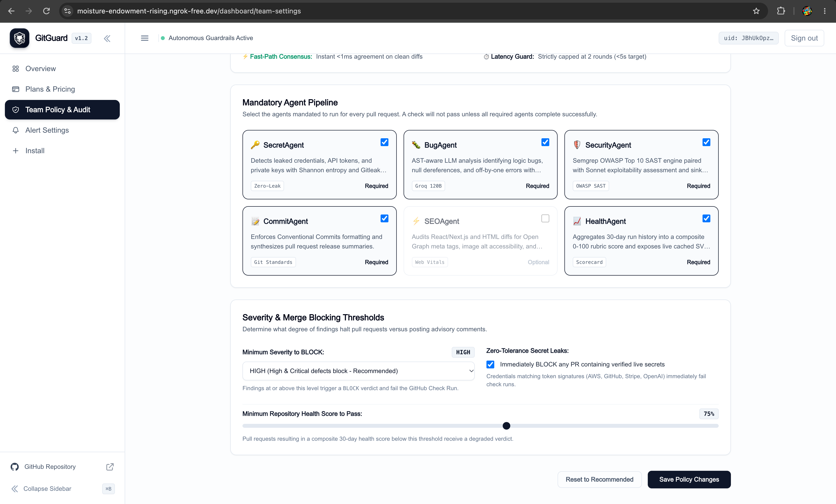Open the Overview page
Image resolution: width=836 pixels, height=504 pixels.
62,68
